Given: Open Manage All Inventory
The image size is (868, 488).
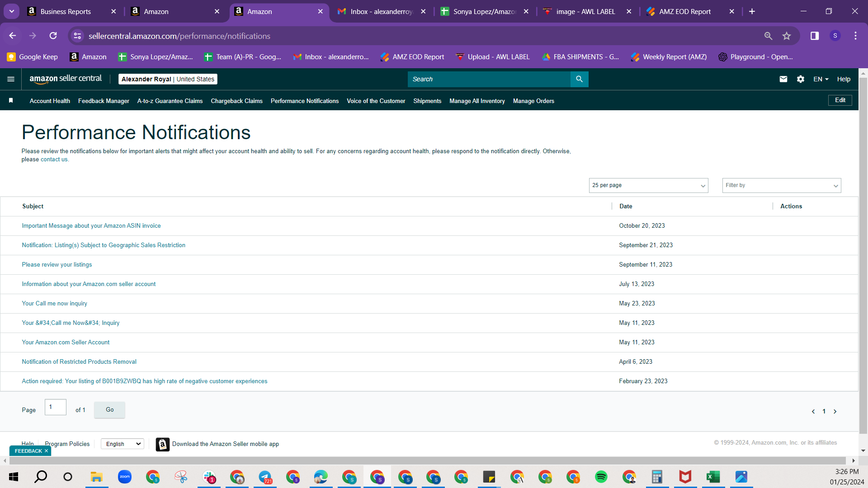Looking at the screenshot, I should (x=477, y=101).
